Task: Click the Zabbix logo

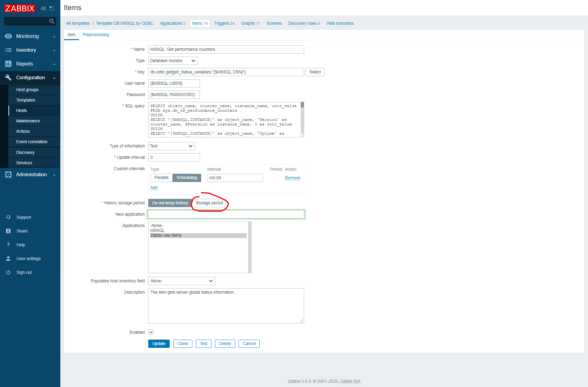Action: click(20, 8)
